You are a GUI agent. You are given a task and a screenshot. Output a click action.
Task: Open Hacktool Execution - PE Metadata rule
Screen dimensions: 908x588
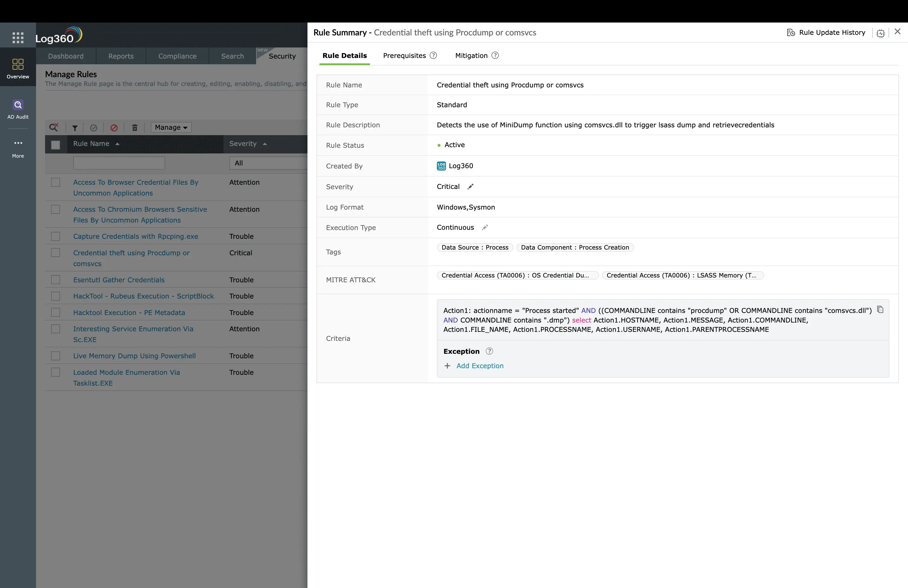click(x=129, y=313)
